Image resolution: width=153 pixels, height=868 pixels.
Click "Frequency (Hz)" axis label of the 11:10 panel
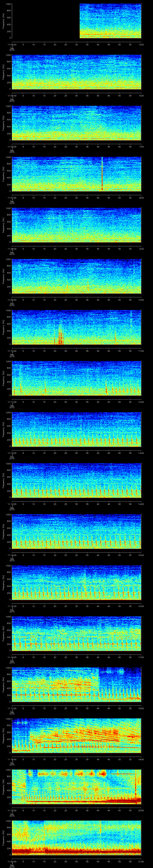(3, 327)
